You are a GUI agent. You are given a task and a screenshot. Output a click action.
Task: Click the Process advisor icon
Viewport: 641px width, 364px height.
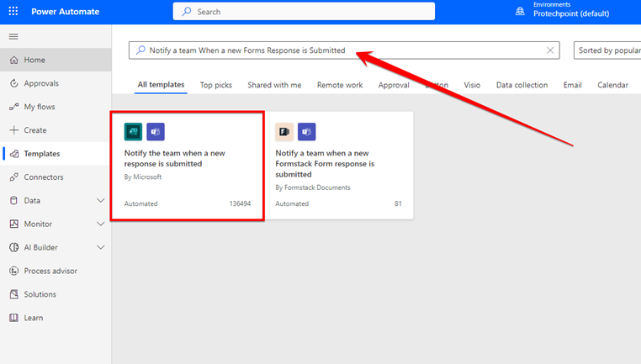click(x=14, y=271)
